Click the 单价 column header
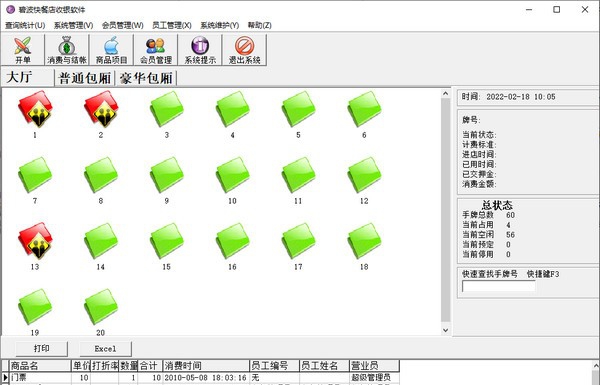The height and width of the screenshot is (385, 600). click(x=81, y=365)
